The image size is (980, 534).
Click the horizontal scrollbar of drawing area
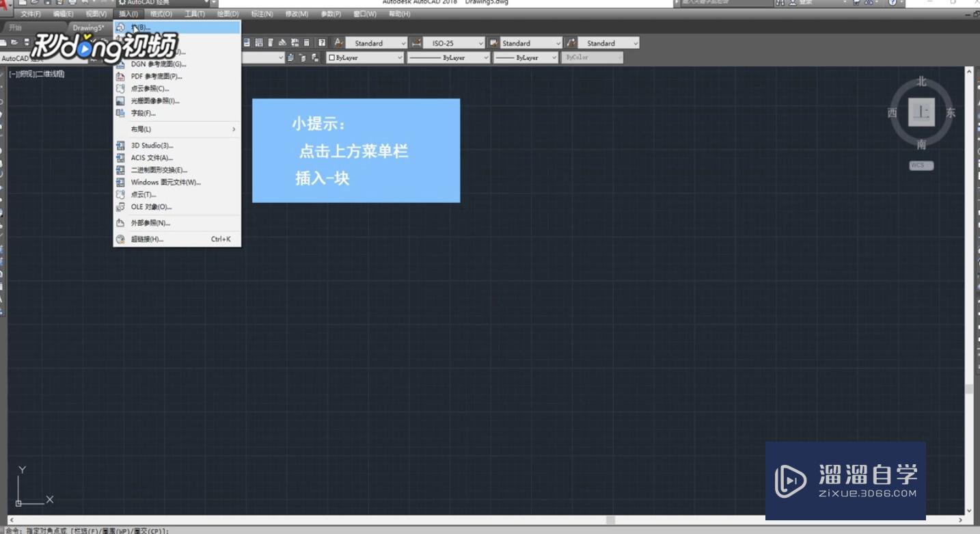coord(487,520)
